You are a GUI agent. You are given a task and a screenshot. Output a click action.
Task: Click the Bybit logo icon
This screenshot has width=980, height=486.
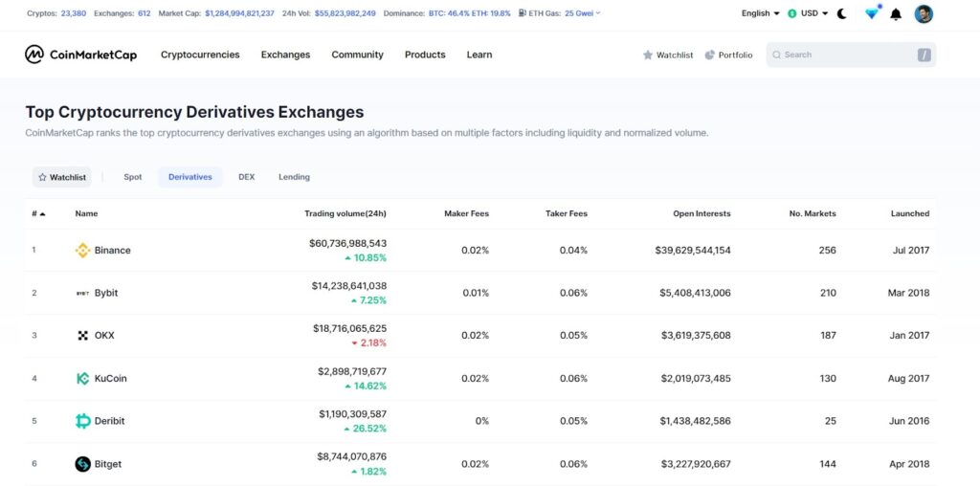click(82, 293)
